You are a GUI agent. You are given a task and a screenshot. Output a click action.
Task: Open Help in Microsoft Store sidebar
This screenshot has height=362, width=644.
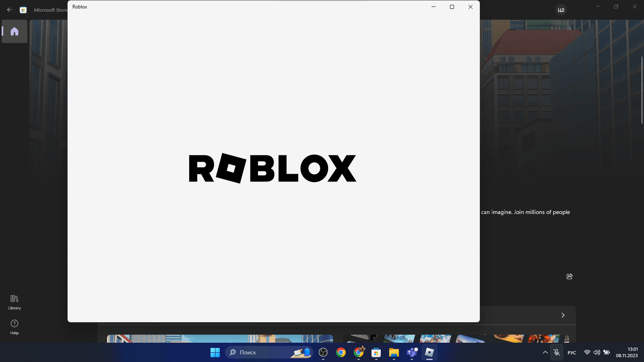tap(14, 327)
